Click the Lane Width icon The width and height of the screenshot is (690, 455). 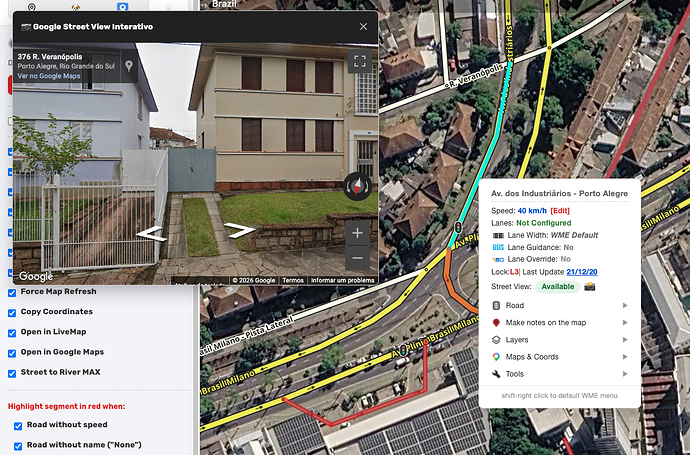498,235
